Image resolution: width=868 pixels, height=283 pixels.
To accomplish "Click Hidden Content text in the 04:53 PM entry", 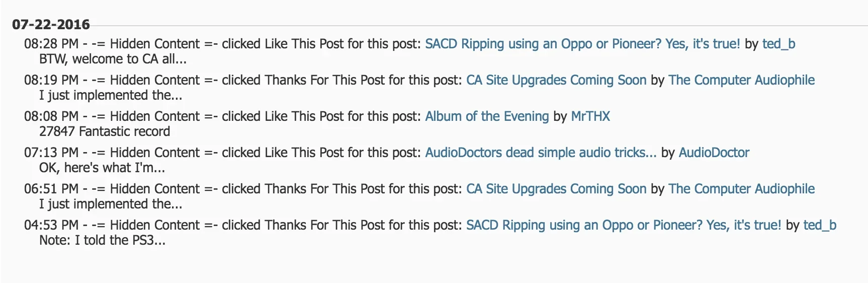I will point(155,225).
